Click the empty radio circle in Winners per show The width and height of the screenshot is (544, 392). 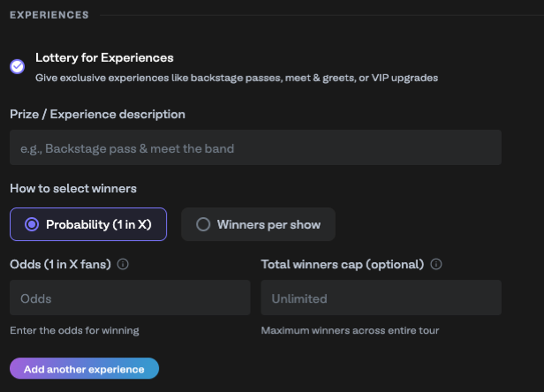pyautogui.click(x=203, y=224)
